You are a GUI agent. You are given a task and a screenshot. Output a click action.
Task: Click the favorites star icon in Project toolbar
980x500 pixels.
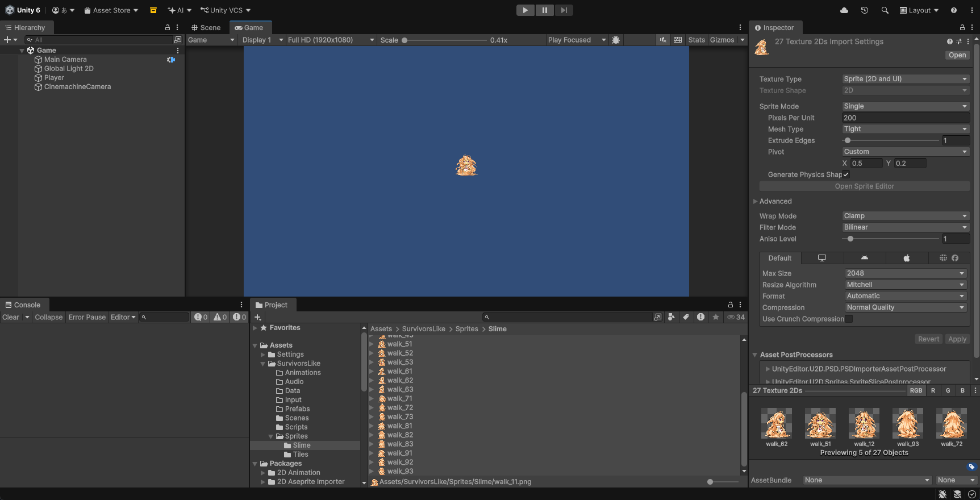(x=716, y=317)
